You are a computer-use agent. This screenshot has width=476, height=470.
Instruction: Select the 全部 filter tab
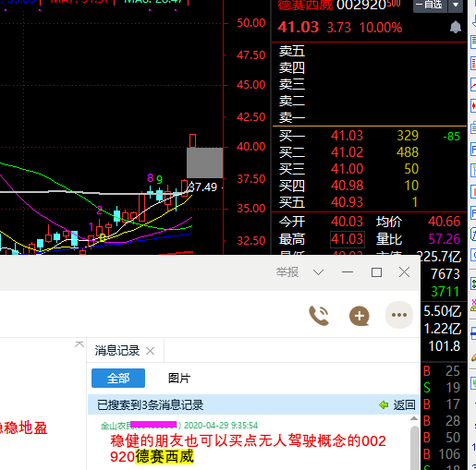click(118, 378)
